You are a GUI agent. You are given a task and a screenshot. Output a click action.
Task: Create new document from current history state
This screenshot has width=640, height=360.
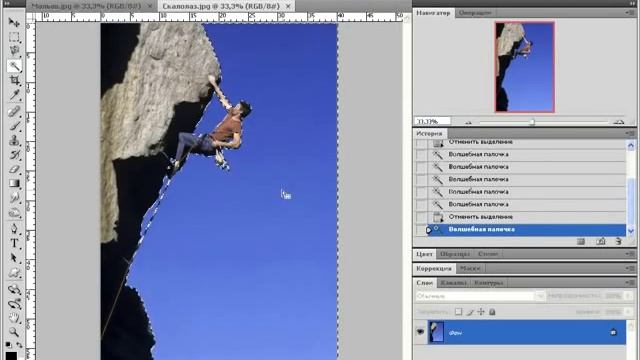[x=581, y=242]
